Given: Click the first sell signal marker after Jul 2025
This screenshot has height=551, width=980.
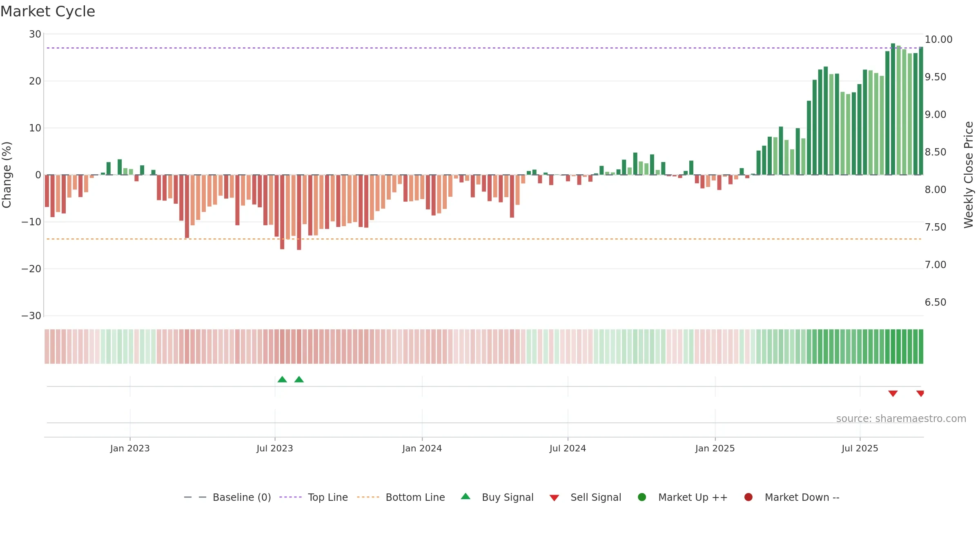Looking at the screenshot, I should 893,393.
